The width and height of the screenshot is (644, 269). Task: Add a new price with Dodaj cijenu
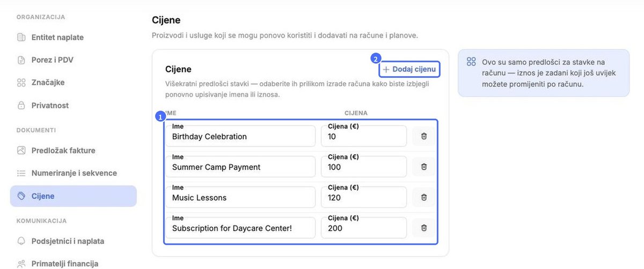coord(410,70)
